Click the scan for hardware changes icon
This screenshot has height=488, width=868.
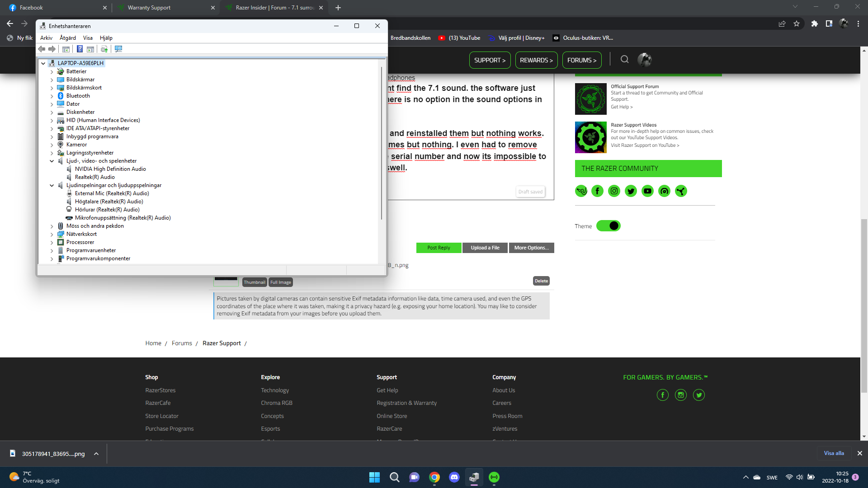tap(118, 49)
